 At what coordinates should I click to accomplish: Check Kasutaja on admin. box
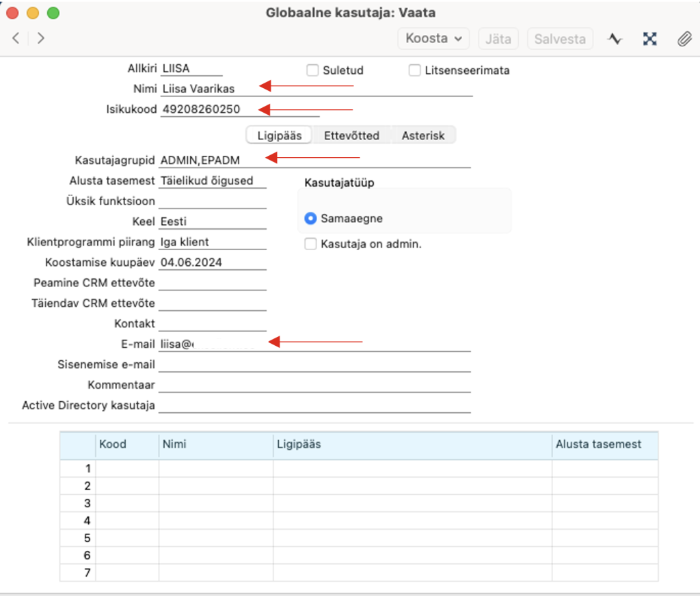[311, 244]
